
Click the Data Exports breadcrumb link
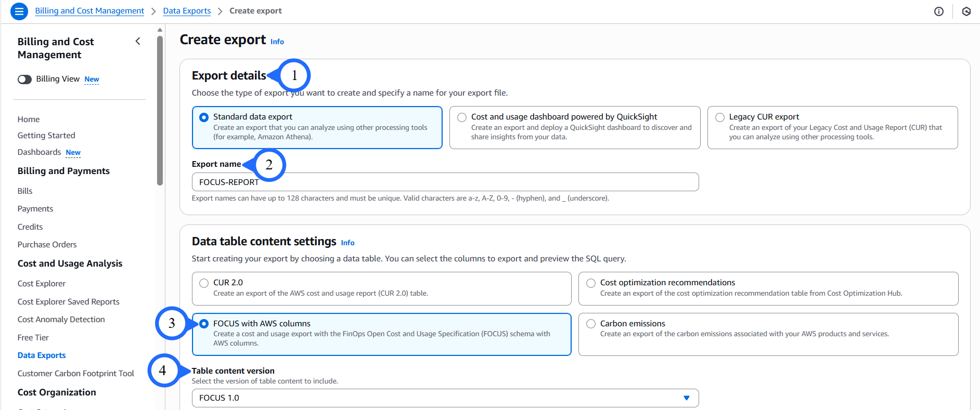click(x=187, y=11)
